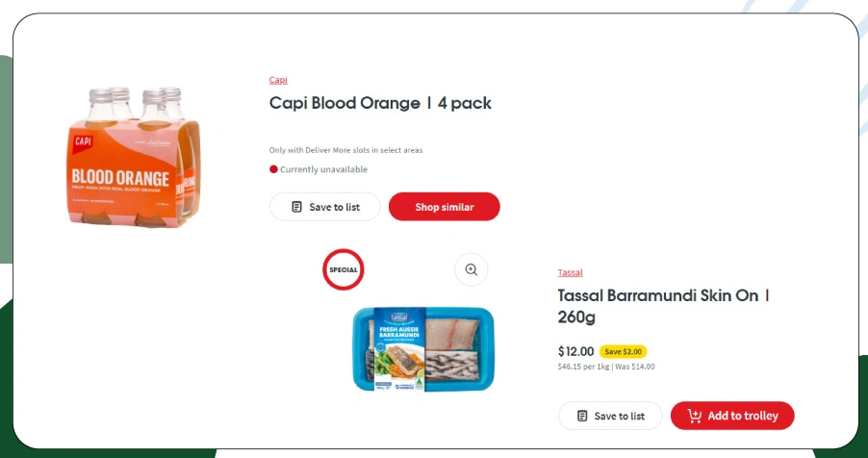868x458 pixels.
Task: Open the Tassal brand link
Action: tap(570, 272)
